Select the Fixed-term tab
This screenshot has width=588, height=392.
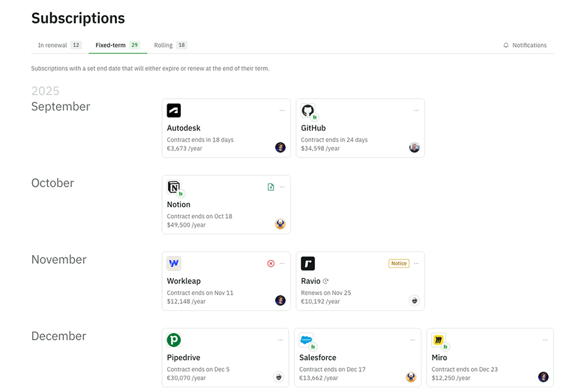(x=117, y=45)
